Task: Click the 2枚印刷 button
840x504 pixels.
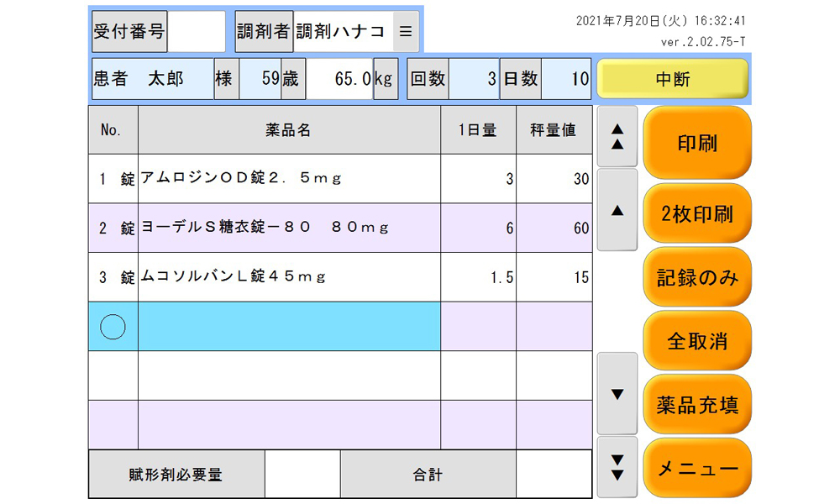Action: click(697, 213)
